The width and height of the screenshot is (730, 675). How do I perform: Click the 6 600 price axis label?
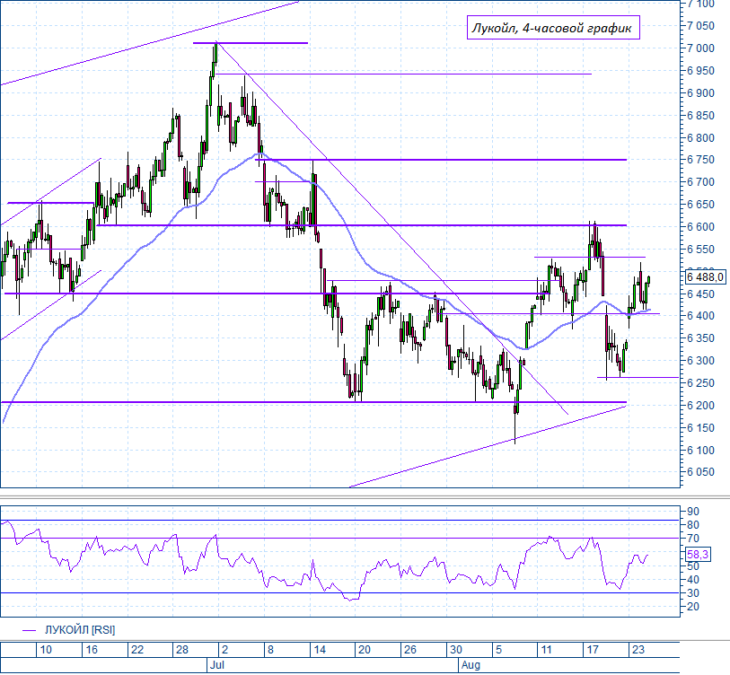pyautogui.click(x=700, y=227)
